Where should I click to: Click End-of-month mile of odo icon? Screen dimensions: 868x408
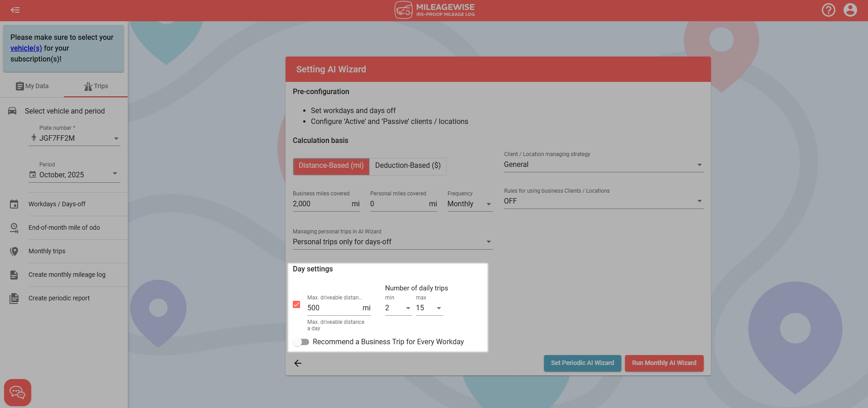(x=14, y=228)
